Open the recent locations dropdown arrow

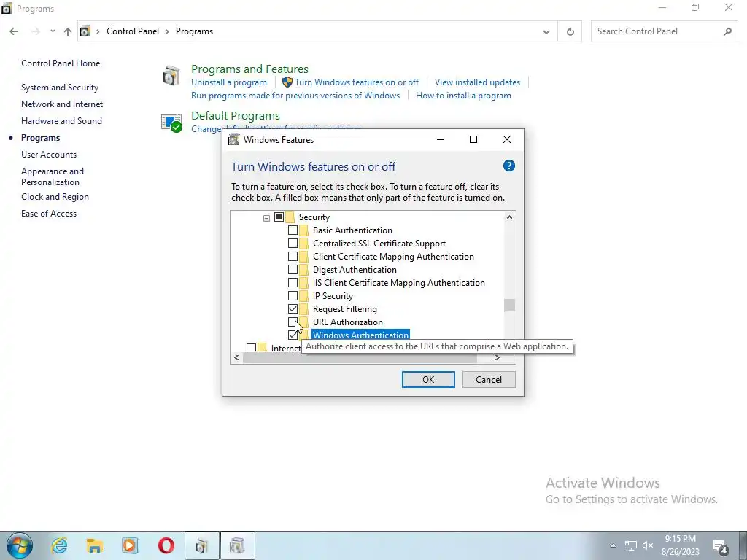point(53,31)
